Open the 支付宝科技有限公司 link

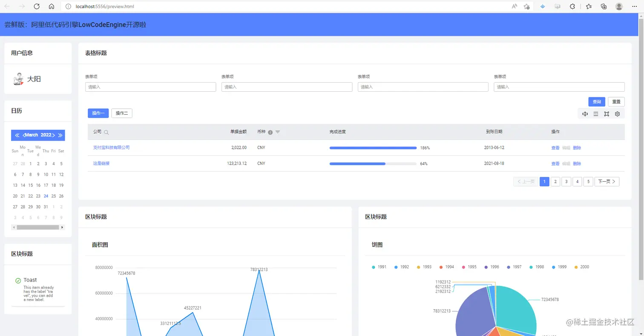click(x=111, y=148)
